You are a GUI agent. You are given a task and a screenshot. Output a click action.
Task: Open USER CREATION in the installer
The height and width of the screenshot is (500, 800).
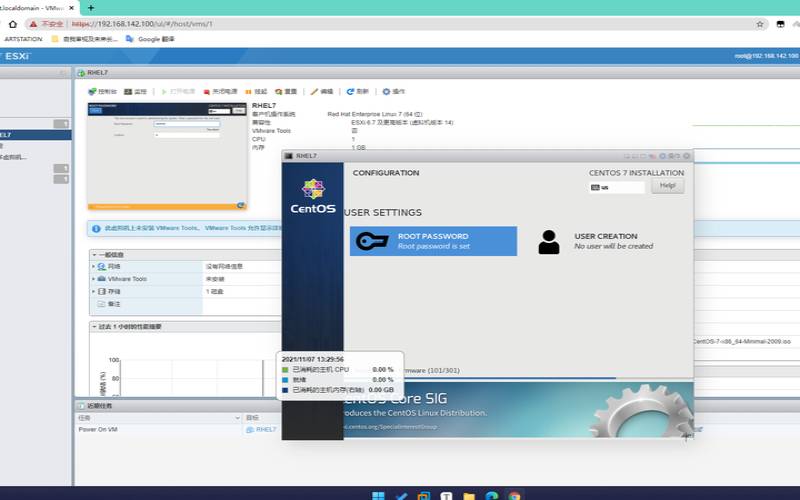596,241
